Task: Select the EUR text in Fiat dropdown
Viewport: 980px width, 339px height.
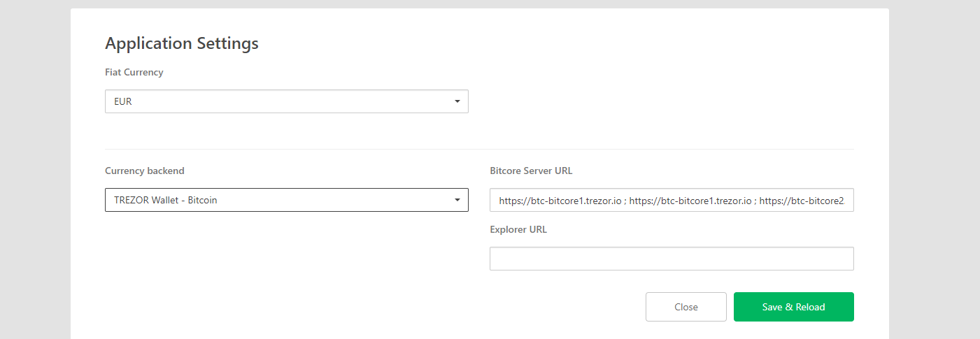Action: pos(123,101)
